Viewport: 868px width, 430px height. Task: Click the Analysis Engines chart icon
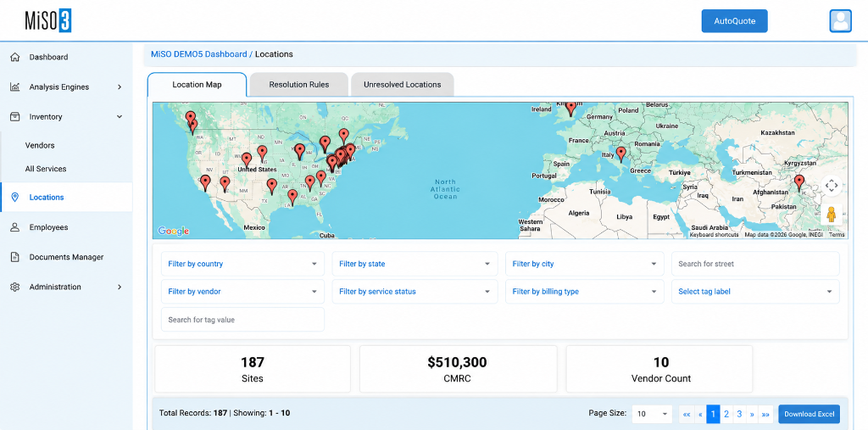15,87
